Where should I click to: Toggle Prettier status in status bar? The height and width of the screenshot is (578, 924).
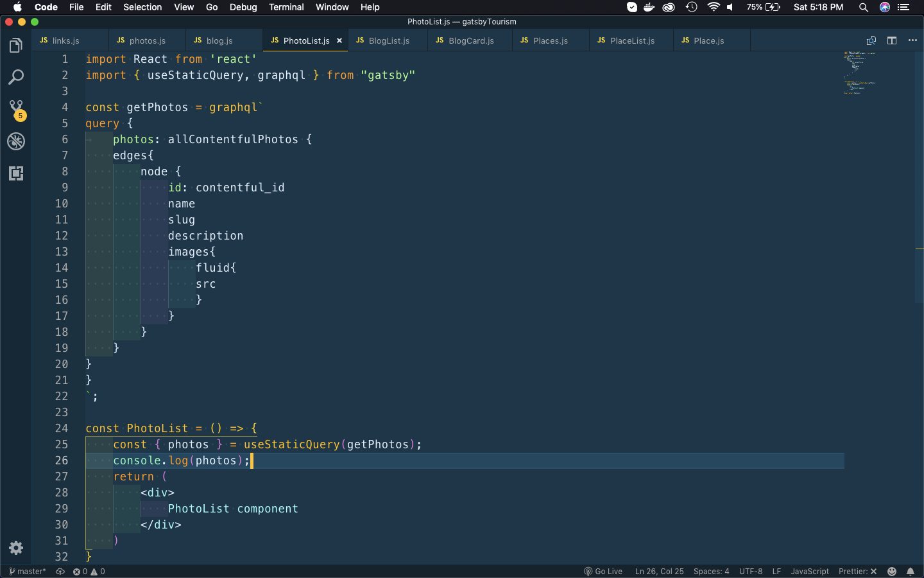857,572
